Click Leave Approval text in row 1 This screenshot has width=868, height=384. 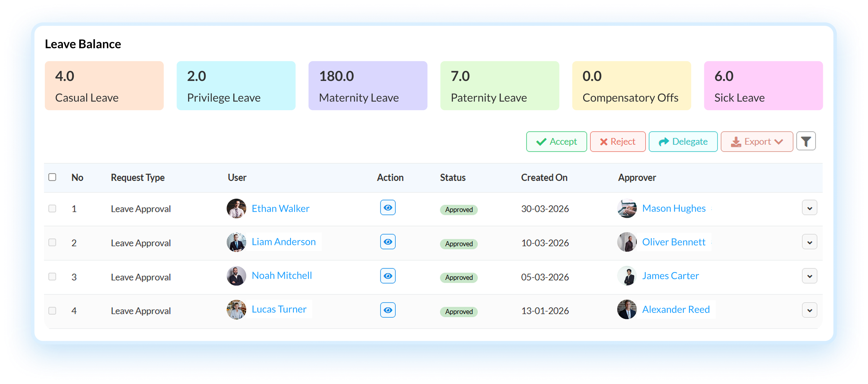click(141, 209)
